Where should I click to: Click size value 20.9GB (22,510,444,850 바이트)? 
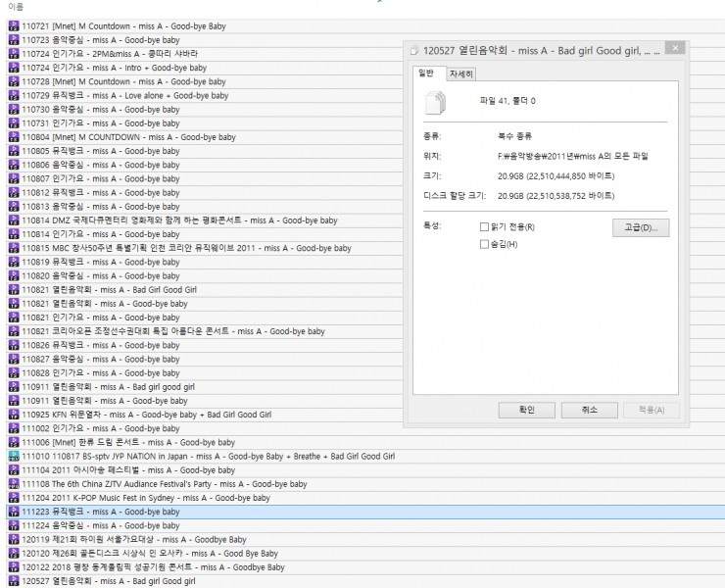pyautogui.click(x=556, y=176)
